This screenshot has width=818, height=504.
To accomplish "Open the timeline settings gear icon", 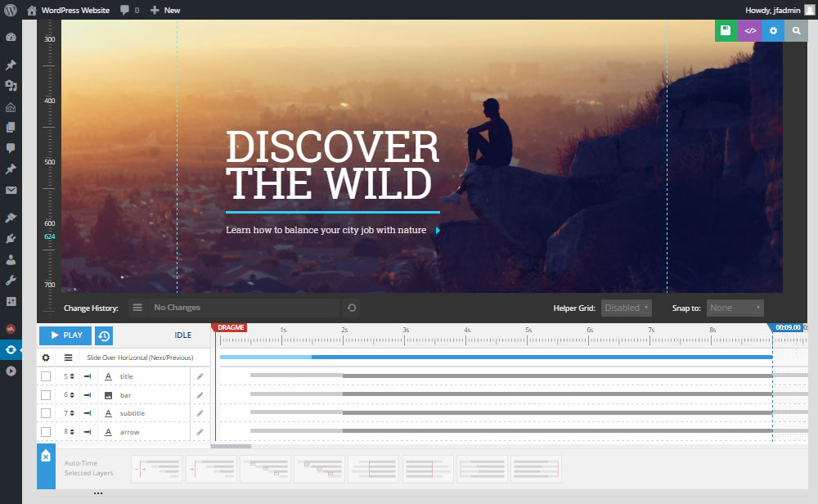I will click(47, 358).
